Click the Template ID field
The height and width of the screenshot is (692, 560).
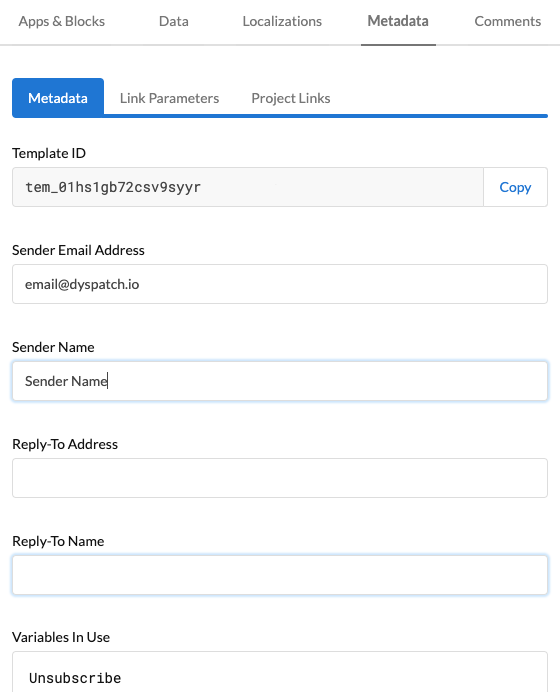pyautogui.click(x=248, y=187)
